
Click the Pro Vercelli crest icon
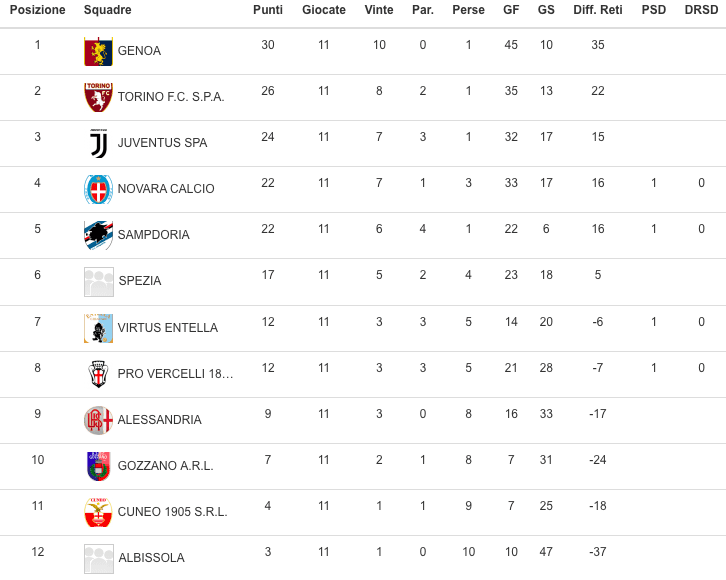coord(98,374)
